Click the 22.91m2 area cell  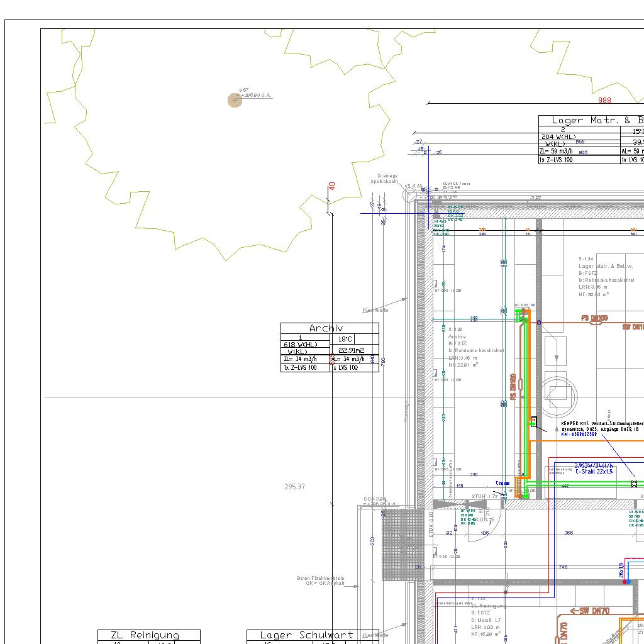pyautogui.click(x=350, y=350)
